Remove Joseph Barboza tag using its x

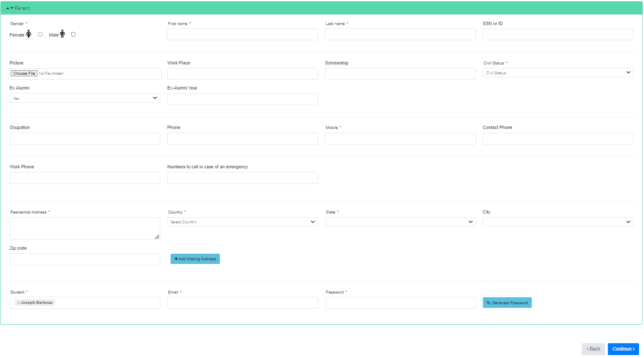[x=18, y=303]
